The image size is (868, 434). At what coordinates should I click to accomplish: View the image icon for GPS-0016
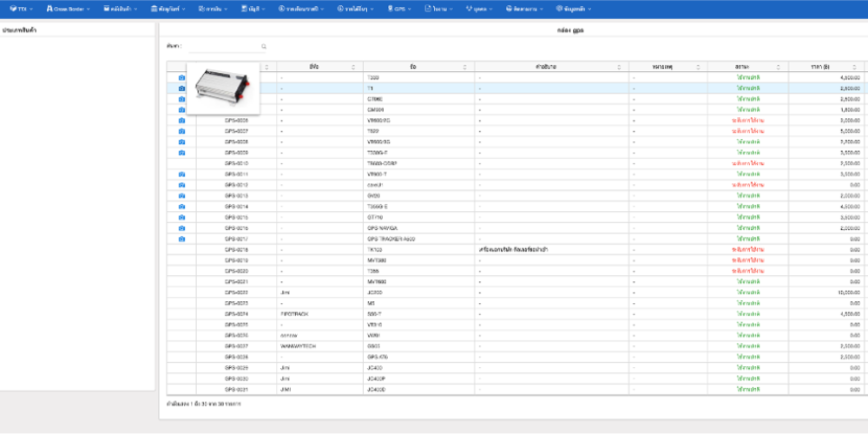[x=181, y=228]
